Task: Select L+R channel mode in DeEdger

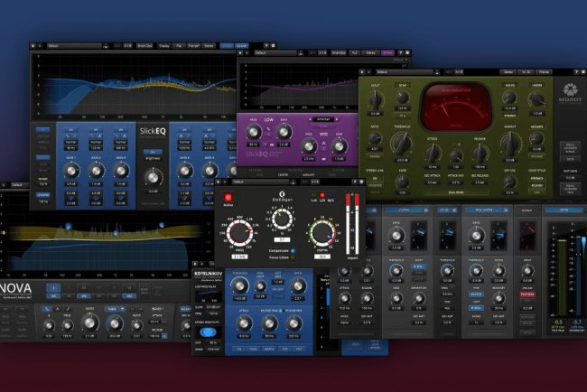Action: 314,195
